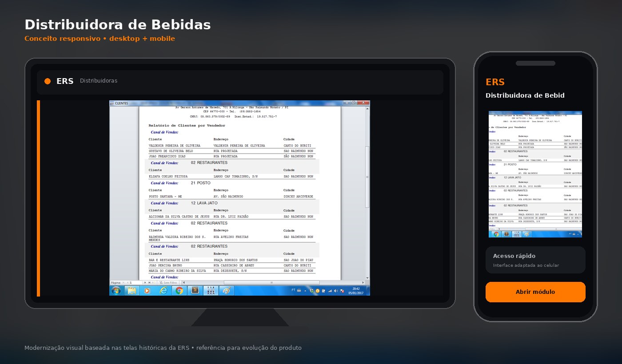Viewport: 622px width, 364px height.
Task: Open Paint in the phone mockup taskbar
Action: coord(527,234)
